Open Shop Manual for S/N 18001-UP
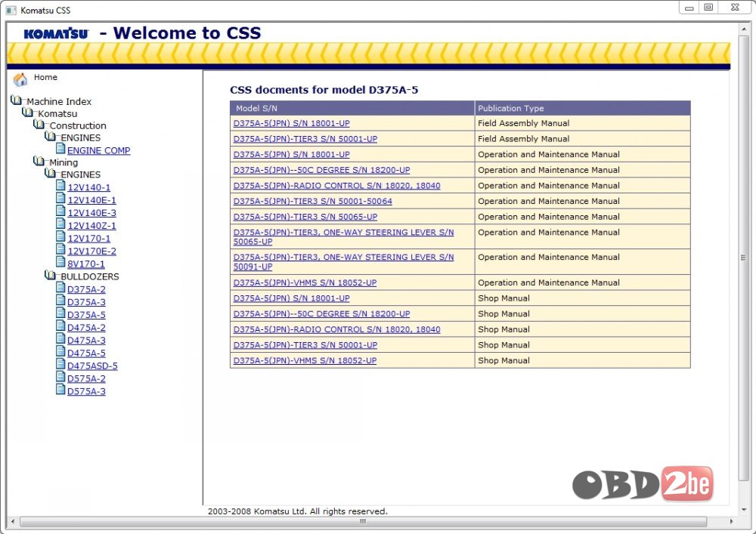 (x=291, y=298)
